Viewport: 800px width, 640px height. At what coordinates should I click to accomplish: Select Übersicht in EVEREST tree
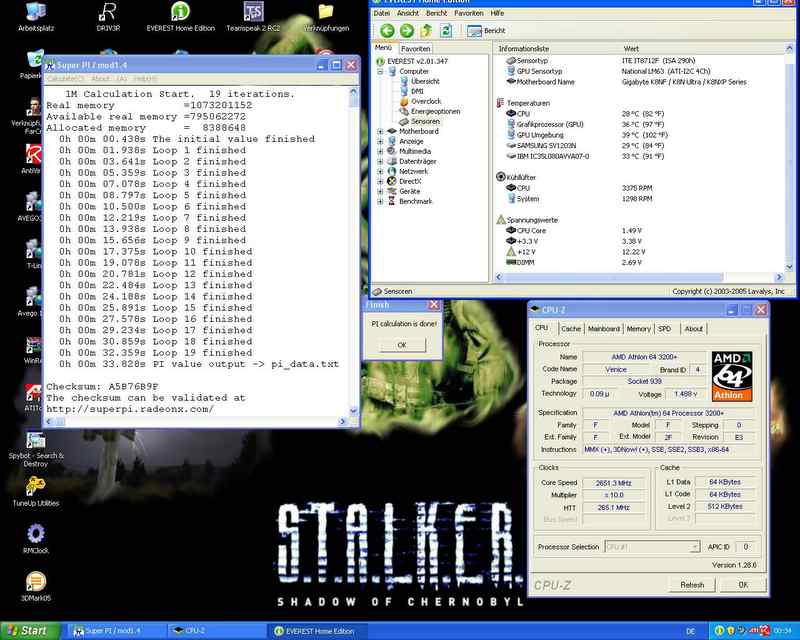point(425,81)
